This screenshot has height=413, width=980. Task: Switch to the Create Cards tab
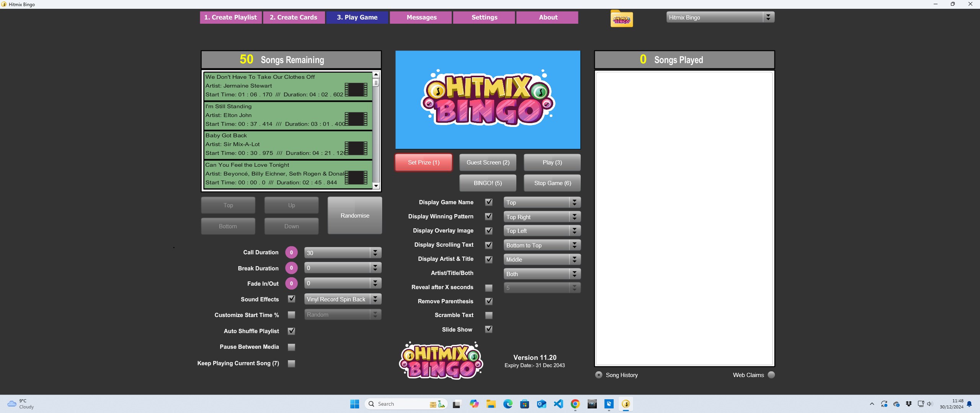pyautogui.click(x=294, y=18)
